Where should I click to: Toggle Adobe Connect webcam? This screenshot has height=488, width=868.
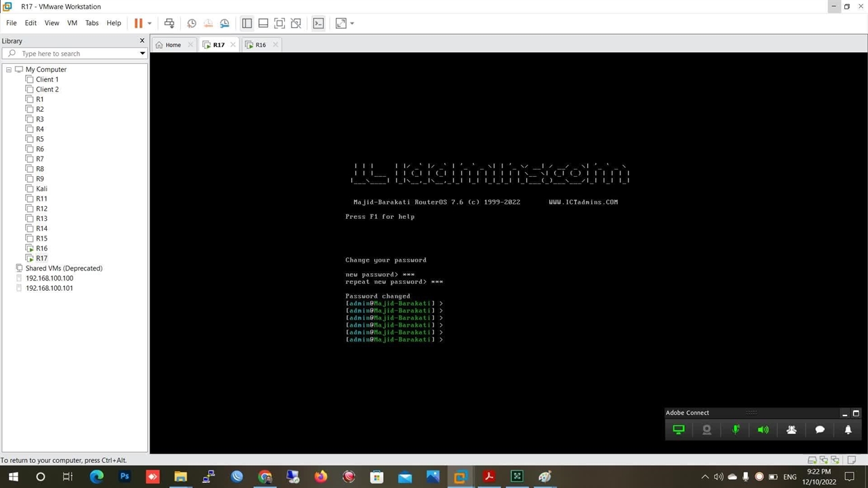click(707, 430)
